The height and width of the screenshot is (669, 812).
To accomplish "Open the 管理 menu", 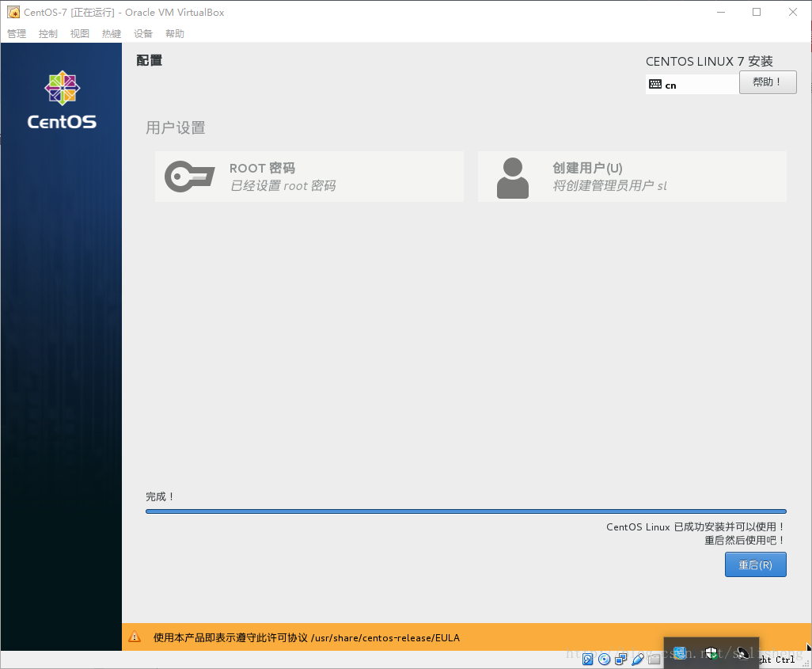I will click(17, 34).
